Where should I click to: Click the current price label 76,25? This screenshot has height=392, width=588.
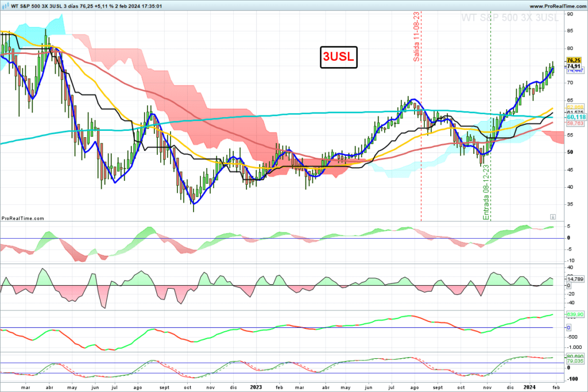[574, 60]
